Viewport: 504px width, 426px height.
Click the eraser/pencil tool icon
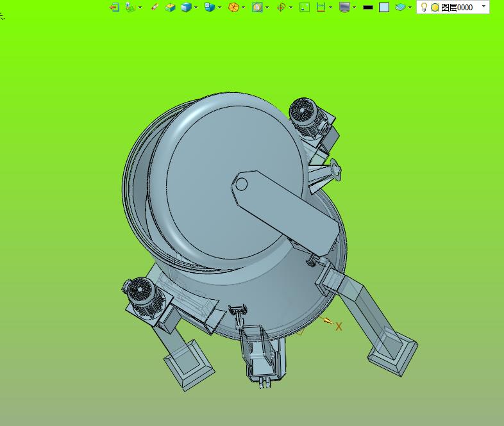coord(155,7)
